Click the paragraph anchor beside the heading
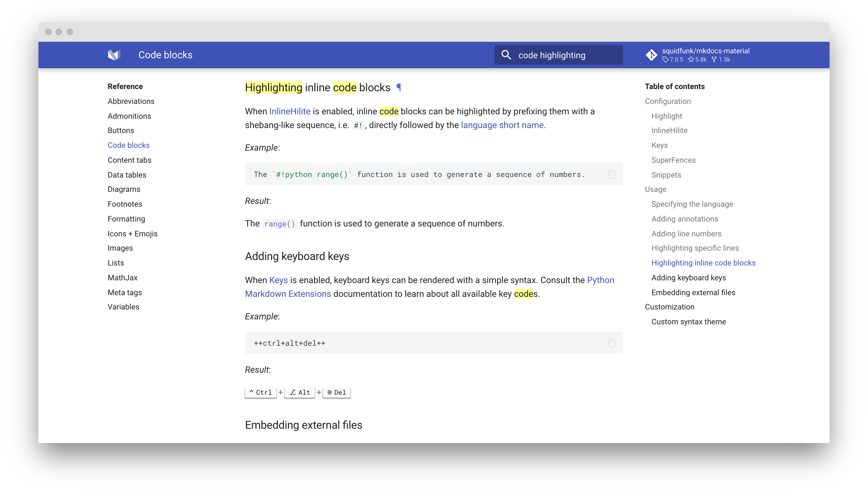Viewport: 868px width, 498px height. [x=399, y=88]
